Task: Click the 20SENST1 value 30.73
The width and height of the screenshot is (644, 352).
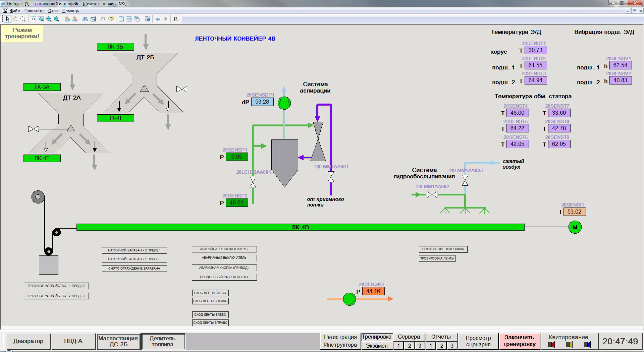Action: [536, 50]
